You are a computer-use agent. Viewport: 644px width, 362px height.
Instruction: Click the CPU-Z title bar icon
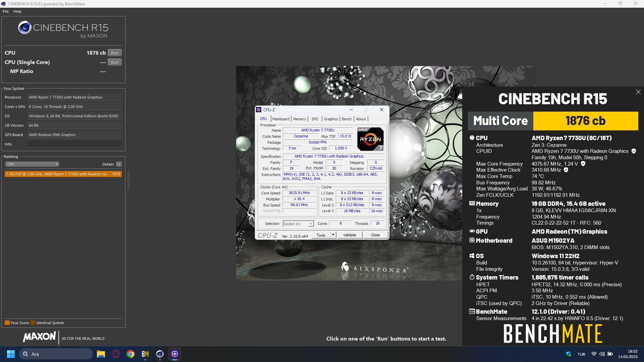[x=259, y=110]
